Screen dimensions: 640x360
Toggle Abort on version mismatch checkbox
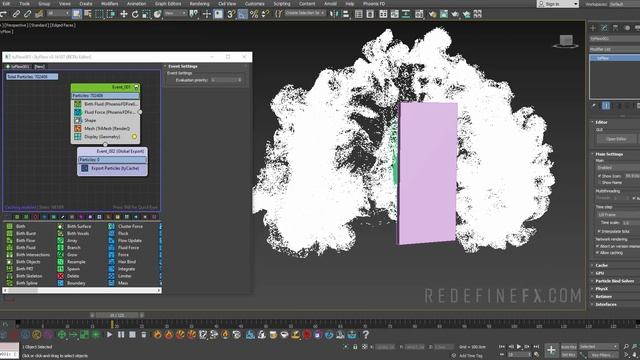[x=597, y=246]
